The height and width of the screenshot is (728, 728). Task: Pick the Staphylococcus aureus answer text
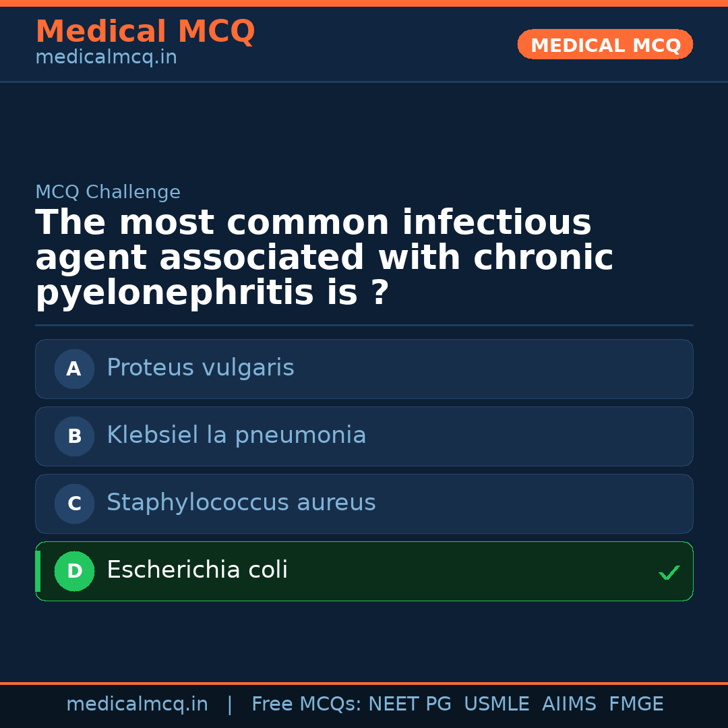241,503
